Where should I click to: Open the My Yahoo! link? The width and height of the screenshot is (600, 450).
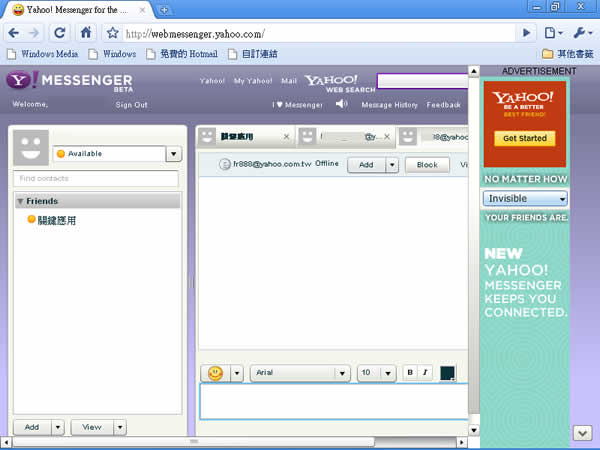click(253, 81)
